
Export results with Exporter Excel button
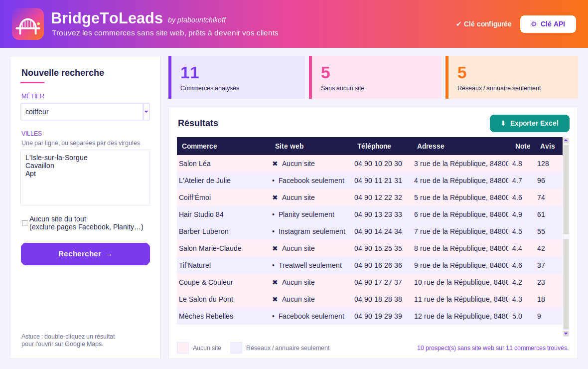(x=530, y=123)
